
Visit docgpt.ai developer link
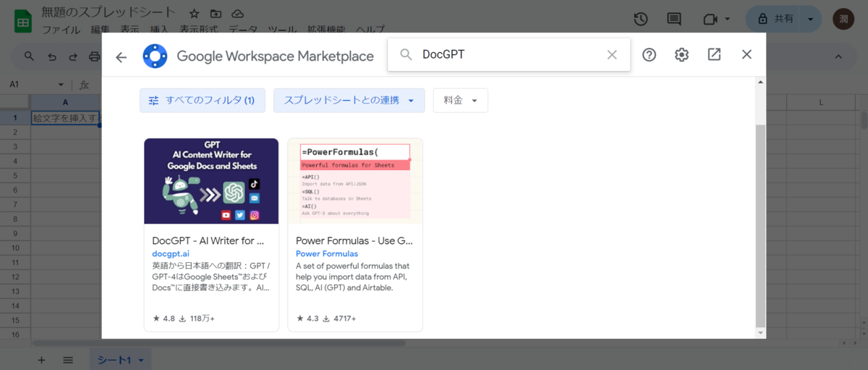[171, 253]
